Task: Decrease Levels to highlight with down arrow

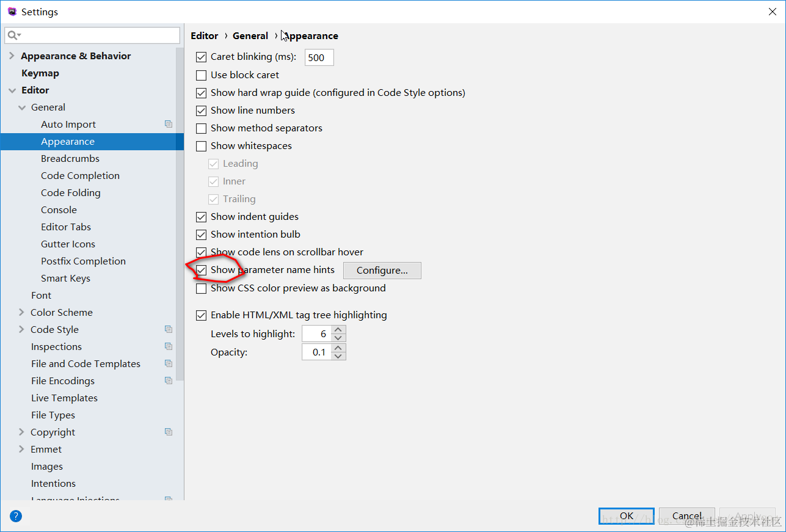Action: coord(339,338)
